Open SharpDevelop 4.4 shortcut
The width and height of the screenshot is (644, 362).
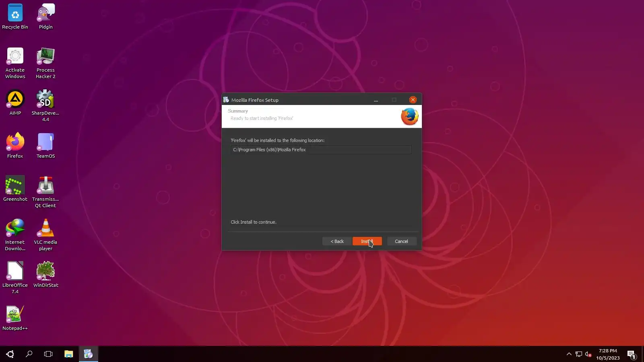(45, 106)
